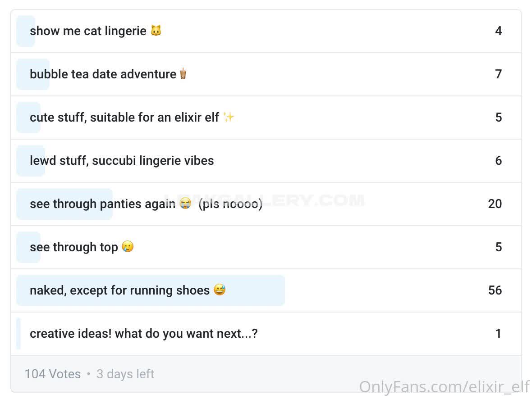
Task: Click the '(pls noooo)' text in poll
Action: (230, 204)
